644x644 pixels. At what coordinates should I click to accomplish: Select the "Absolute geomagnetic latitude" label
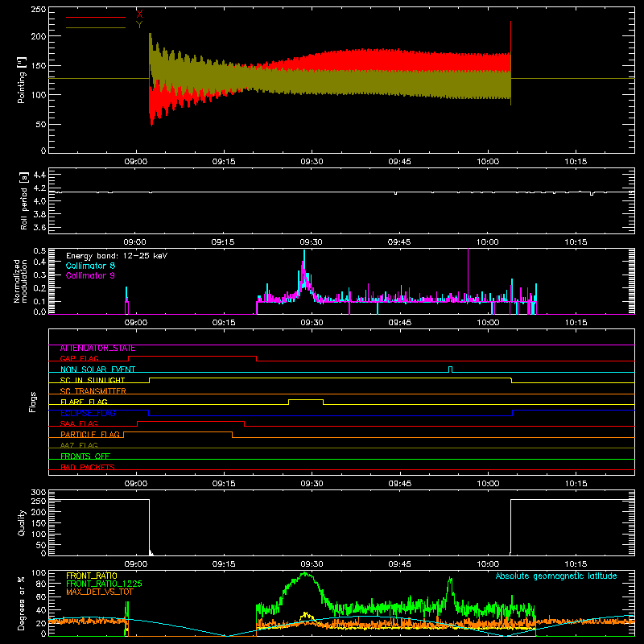(556, 576)
